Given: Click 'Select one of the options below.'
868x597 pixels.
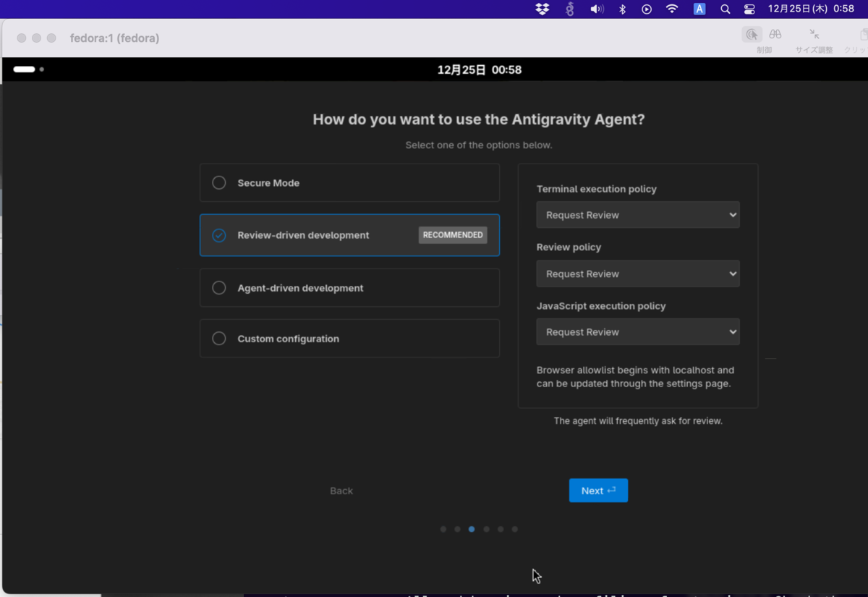Looking at the screenshot, I should coord(479,145).
